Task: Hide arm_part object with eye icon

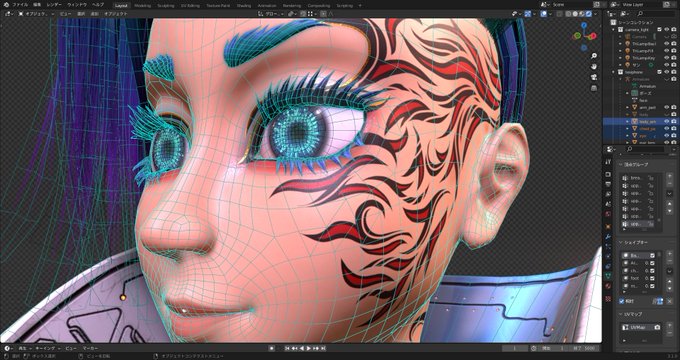Action: (x=667, y=107)
